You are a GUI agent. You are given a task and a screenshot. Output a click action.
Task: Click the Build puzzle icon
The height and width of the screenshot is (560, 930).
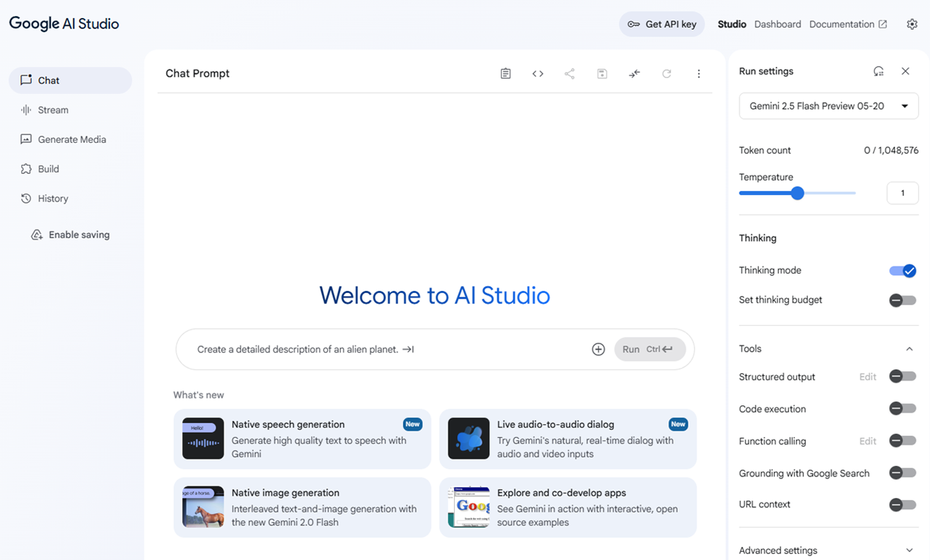(x=26, y=169)
